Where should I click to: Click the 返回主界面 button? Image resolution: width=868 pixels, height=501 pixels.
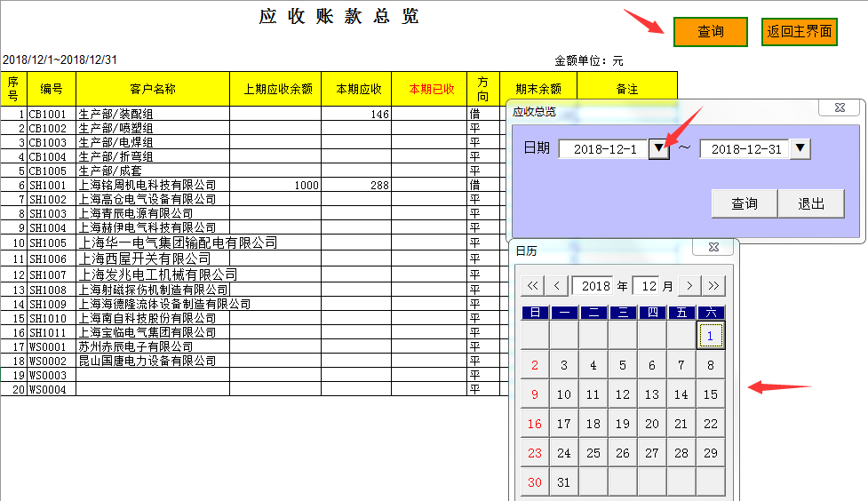point(799,32)
